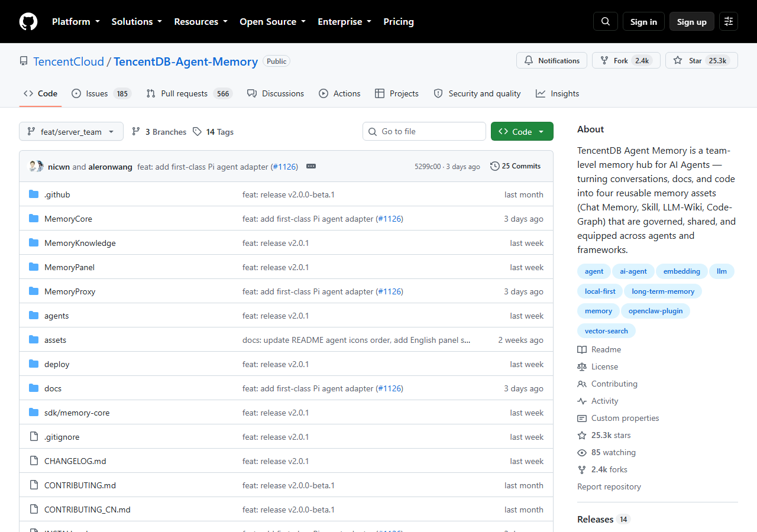Click the Contributing people icon
The height and width of the screenshot is (532, 757).
point(582,384)
